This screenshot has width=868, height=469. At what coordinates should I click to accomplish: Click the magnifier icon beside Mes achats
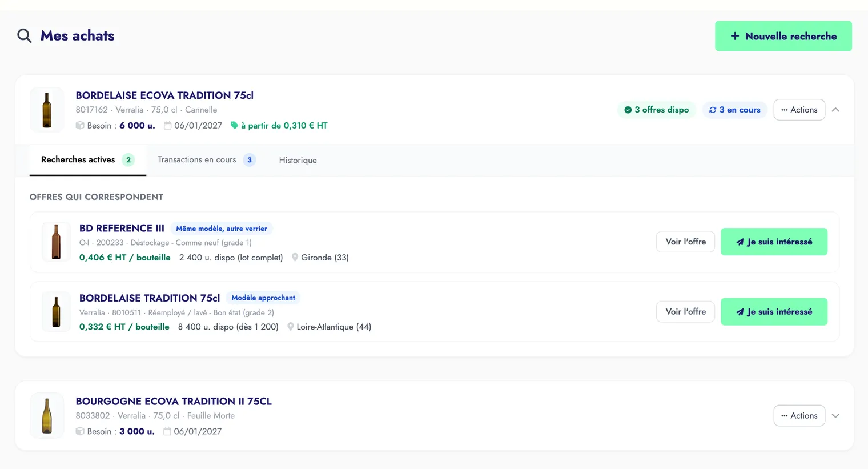[24, 36]
